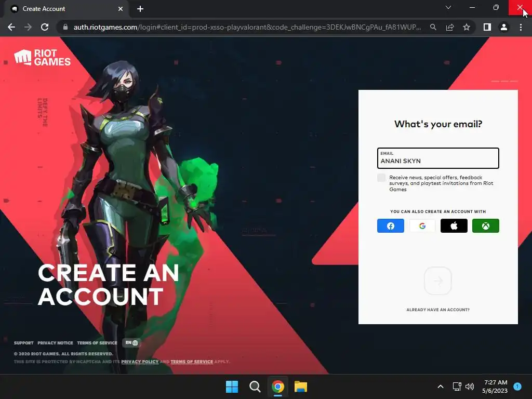Open the browser side panel icon
Image resolution: width=532 pixels, height=399 pixels.
(x=487, y=27)
